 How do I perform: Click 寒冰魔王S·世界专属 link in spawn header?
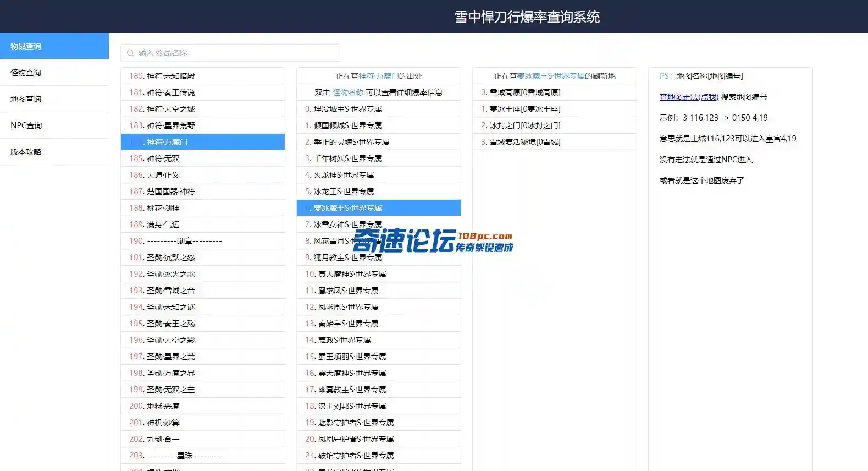point(551,76)
